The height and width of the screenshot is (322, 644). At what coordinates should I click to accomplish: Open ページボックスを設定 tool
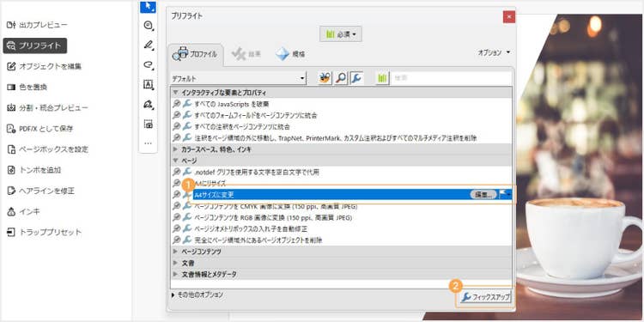pos(47,149)
